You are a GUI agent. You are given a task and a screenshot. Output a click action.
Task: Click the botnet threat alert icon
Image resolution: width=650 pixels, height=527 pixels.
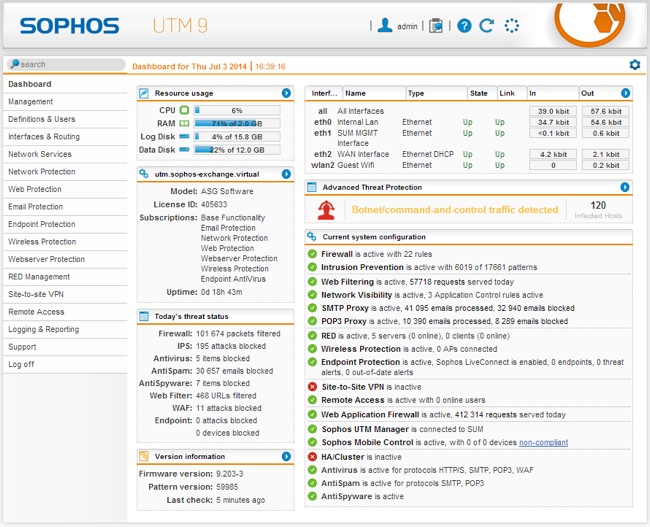pyautogui.click(x=325, y=210)
